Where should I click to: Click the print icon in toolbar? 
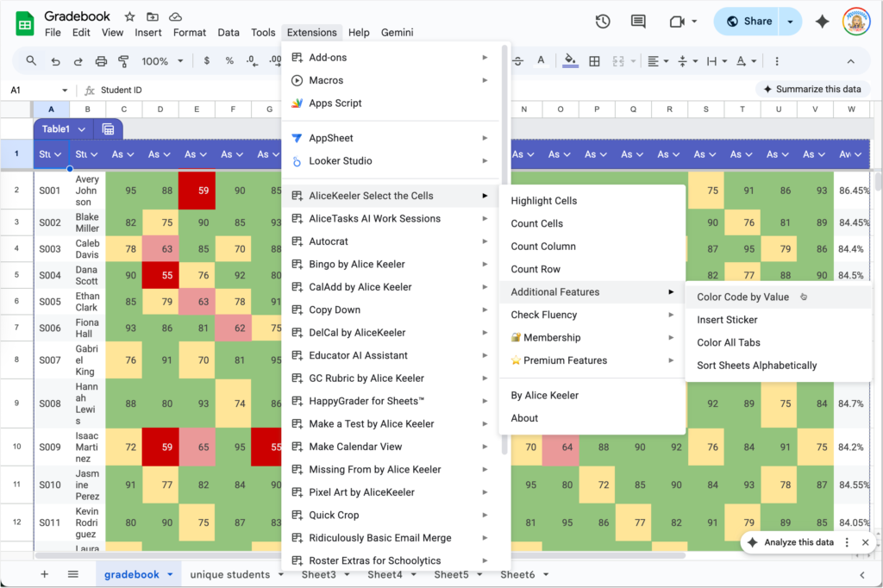[101, 61]
